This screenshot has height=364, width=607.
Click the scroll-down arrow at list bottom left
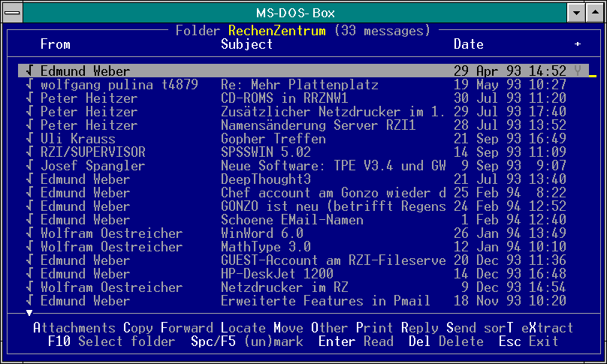point(29,312)
